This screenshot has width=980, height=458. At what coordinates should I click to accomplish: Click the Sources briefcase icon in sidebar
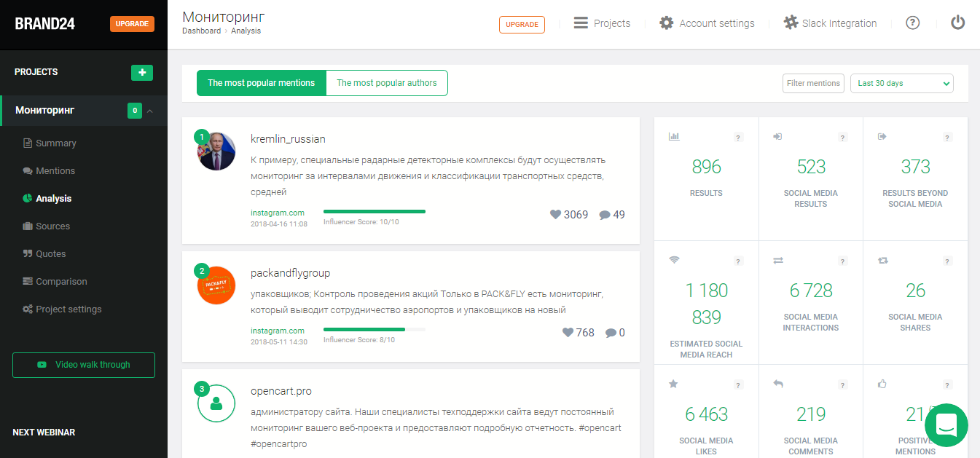click(28, 226)
